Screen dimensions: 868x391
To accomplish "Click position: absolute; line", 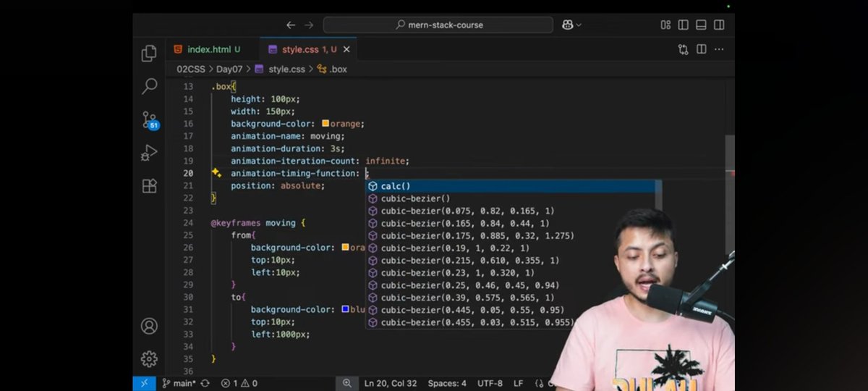I will (x=278, y=185).
